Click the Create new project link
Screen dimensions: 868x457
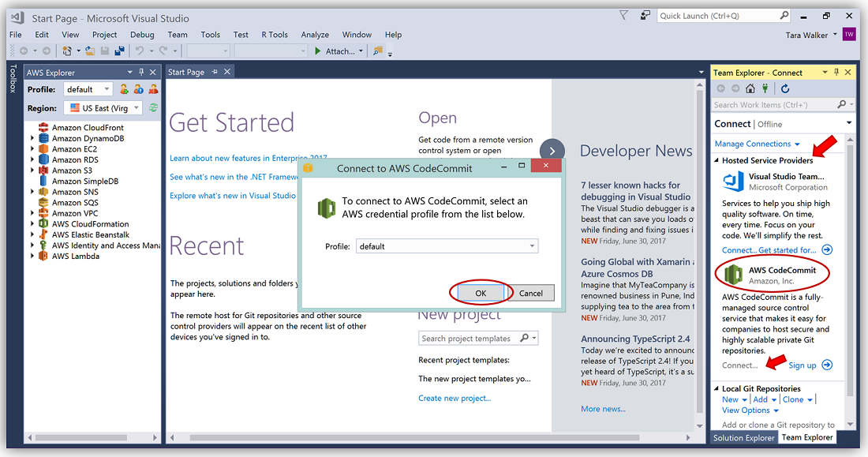tap(455, 398)
